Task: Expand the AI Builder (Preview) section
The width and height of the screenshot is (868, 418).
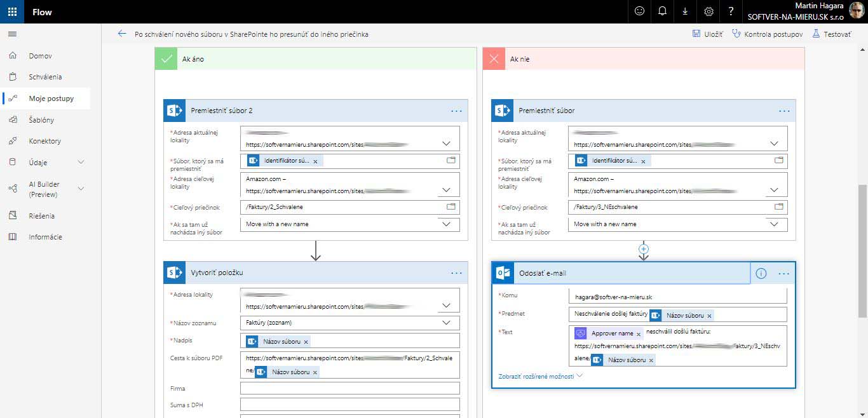Action: click(81, 189)
